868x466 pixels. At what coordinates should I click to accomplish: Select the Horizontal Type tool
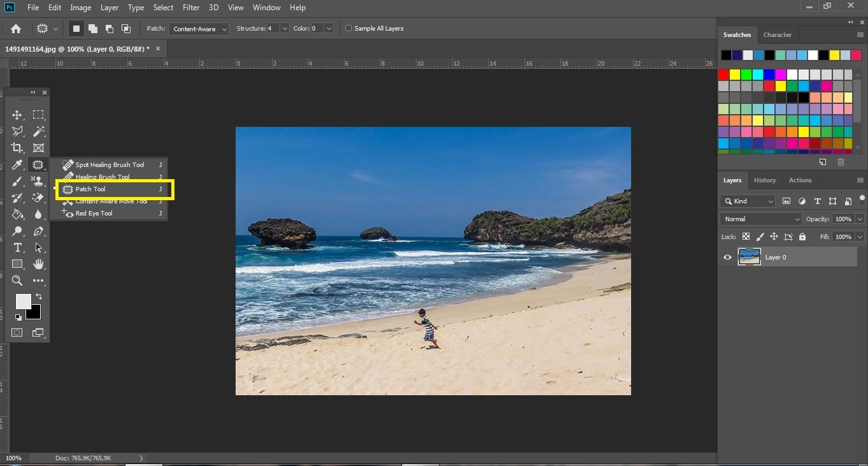[x=17, y=247]
